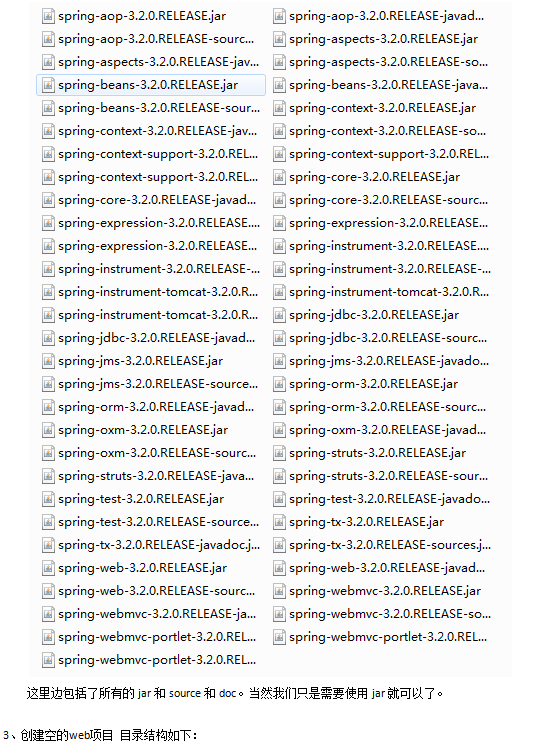Click the spring-tx-3.2.0.RELEASE-javadoc file entry
This screenshot has height=752, width=534.
click(x=151, y=545)
